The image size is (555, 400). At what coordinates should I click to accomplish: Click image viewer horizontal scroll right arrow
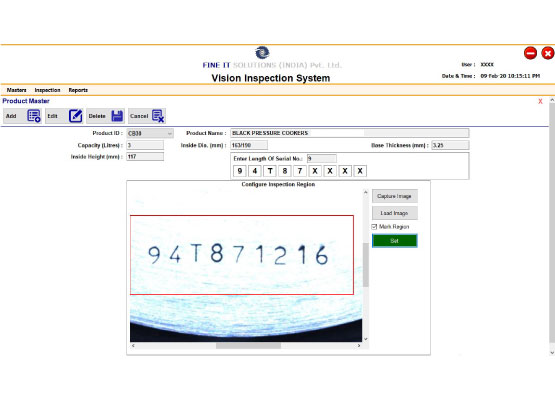point(359,345)
